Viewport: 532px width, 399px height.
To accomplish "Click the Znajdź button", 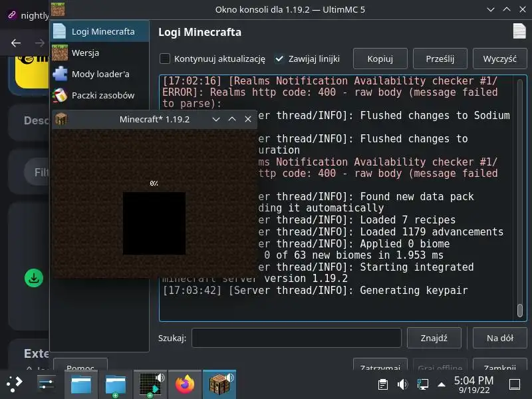I will click(x=434, y=338).
